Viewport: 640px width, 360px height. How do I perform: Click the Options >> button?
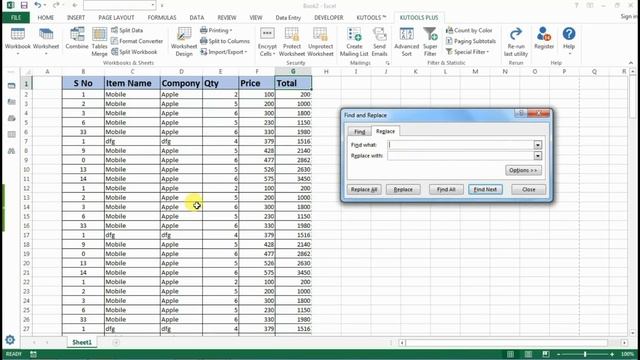(524, 170)
